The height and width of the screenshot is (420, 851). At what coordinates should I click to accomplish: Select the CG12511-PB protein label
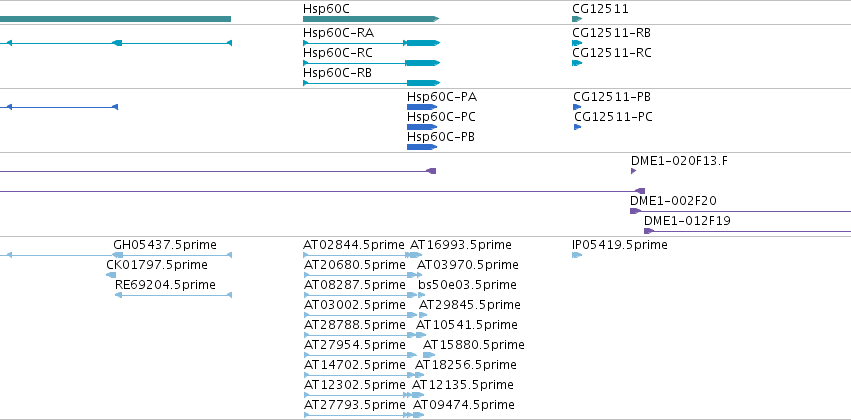(612, 97)
